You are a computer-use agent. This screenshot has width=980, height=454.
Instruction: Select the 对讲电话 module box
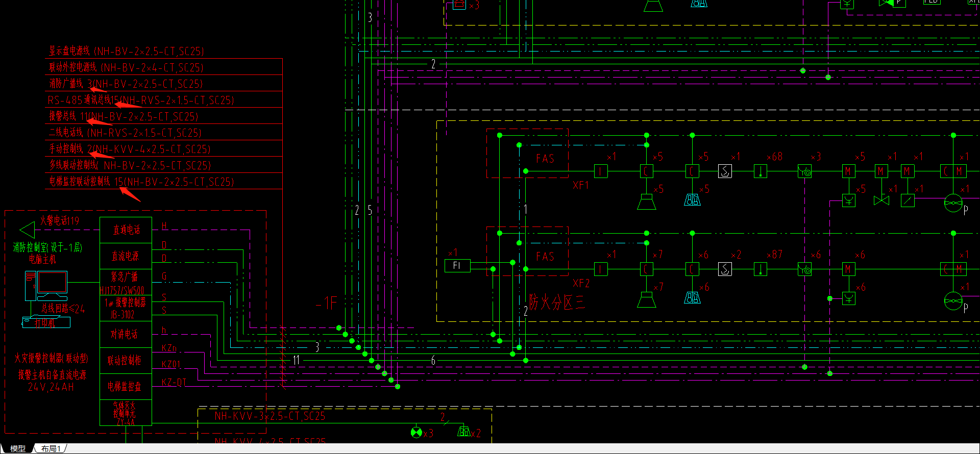pos(126,334)
